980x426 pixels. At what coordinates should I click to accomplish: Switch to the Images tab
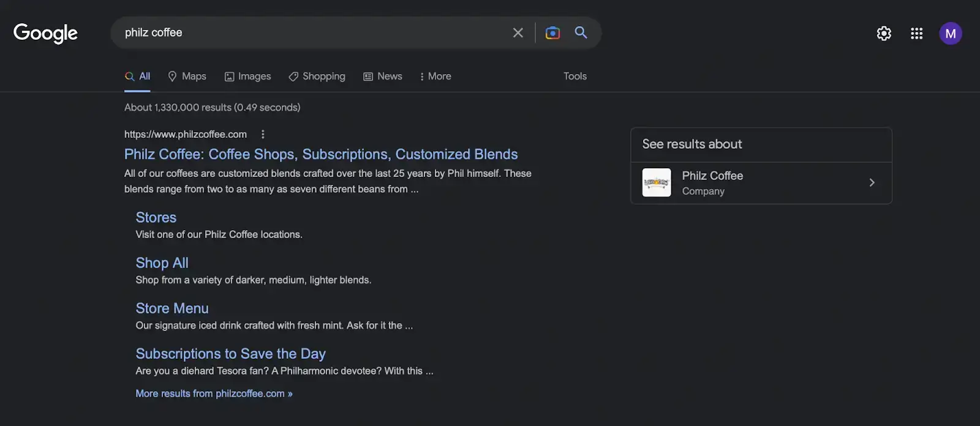pos(247,77)
